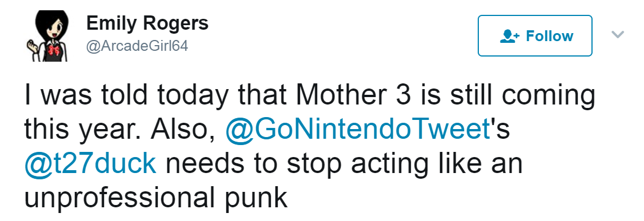
Task: Open the @t27duck mention
Action: (90, 163)
